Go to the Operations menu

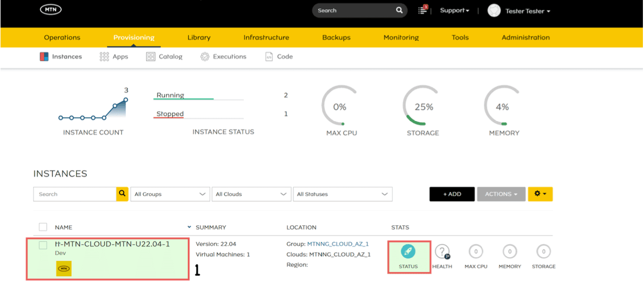coord(62,37)
